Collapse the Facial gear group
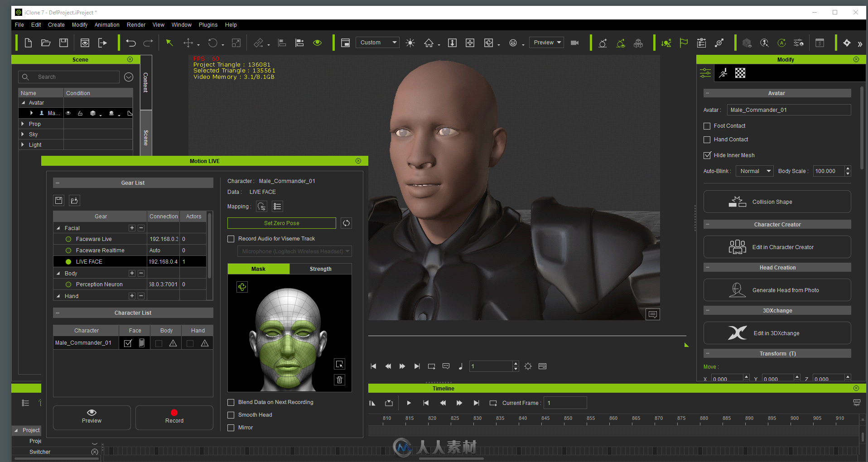The image size is (868, 462). tap(58, 228)
